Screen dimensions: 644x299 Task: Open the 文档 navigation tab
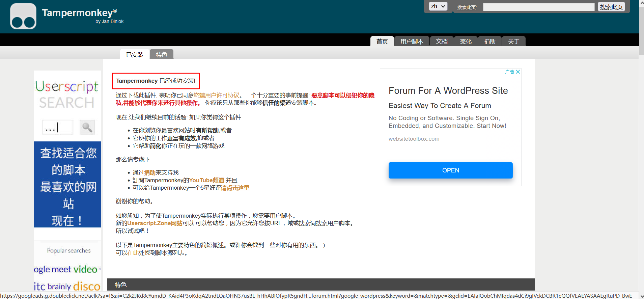pos(442,41)
